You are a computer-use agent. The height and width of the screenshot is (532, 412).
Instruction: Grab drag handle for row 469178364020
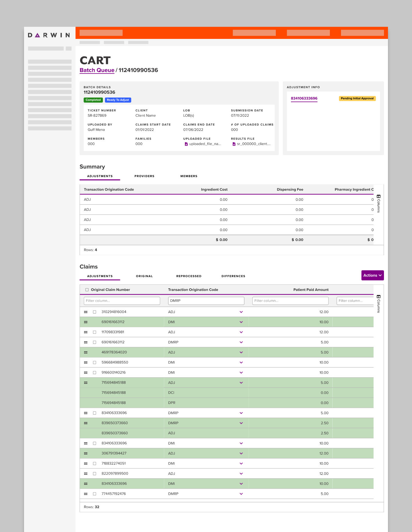[86, 352]
